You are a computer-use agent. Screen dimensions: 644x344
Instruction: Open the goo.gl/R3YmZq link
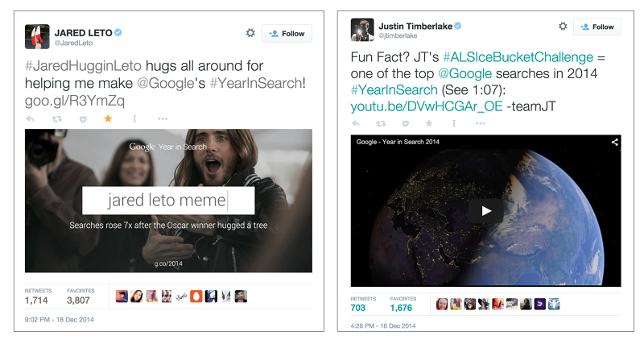click(x=75, y=101)
